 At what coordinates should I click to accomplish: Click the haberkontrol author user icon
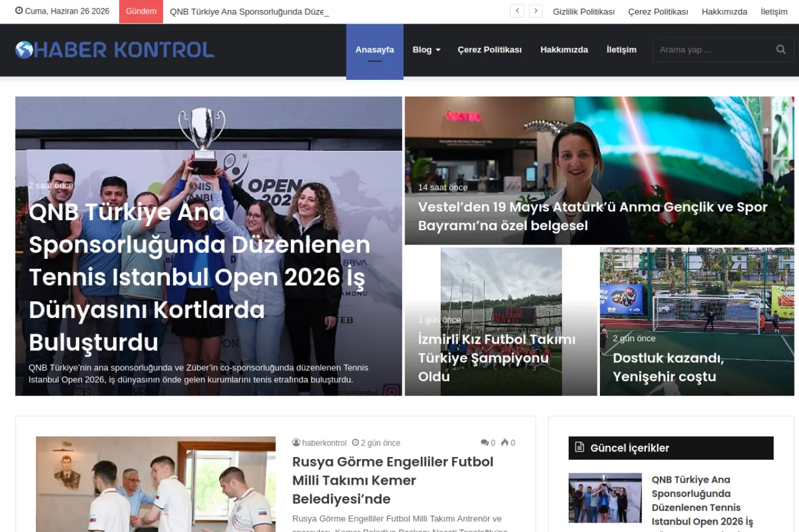coord(296,443)
